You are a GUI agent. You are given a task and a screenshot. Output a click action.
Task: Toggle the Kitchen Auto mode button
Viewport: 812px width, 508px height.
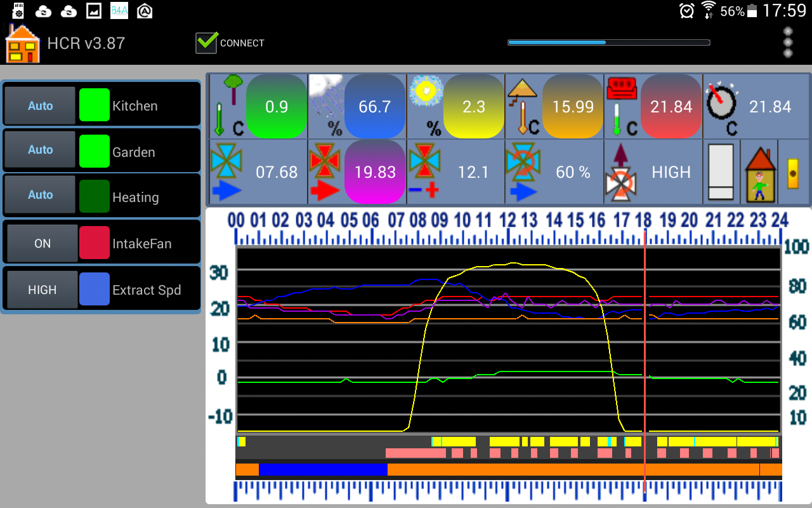40,106
